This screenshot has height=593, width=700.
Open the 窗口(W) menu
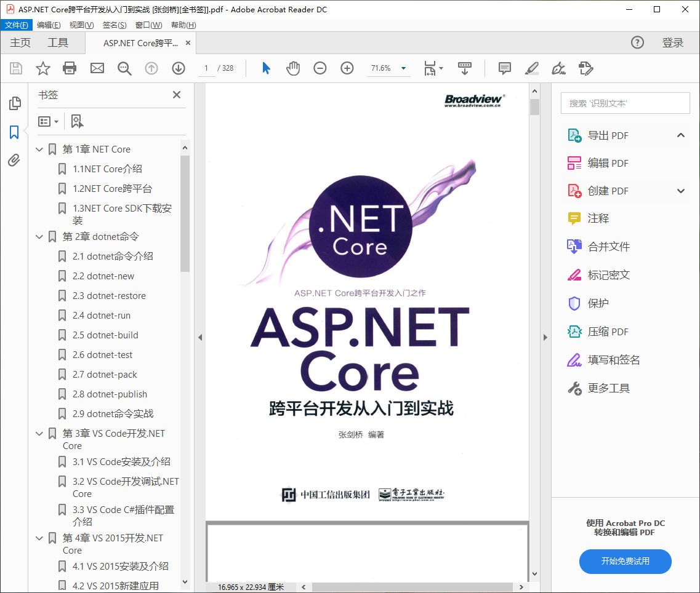[x=148, y=25]
